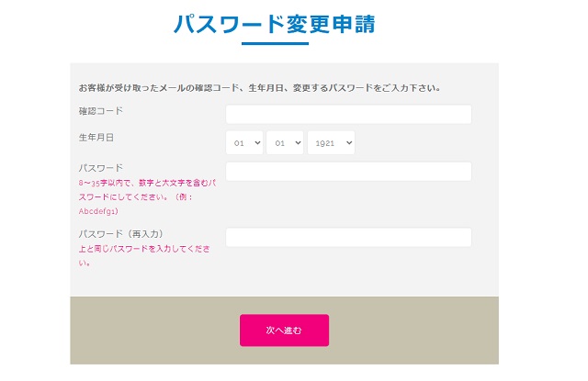Click the arrow on the first 01 selector
This screenshot has width=588, height=381.
click(256, 143)
